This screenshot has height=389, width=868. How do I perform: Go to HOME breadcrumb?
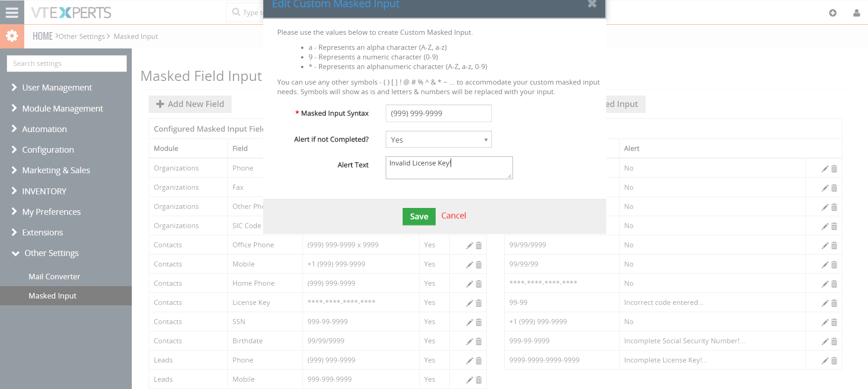[43, 36]
